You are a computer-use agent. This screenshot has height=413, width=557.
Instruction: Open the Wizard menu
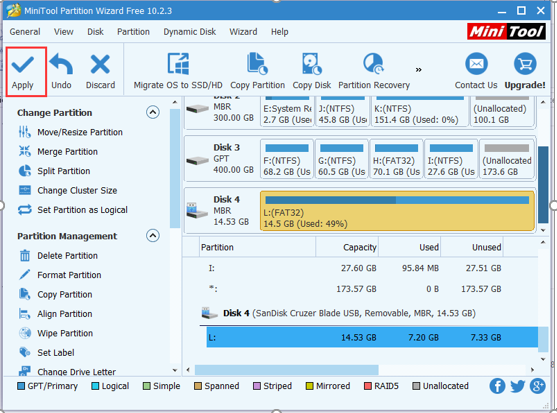click(243, 32)
